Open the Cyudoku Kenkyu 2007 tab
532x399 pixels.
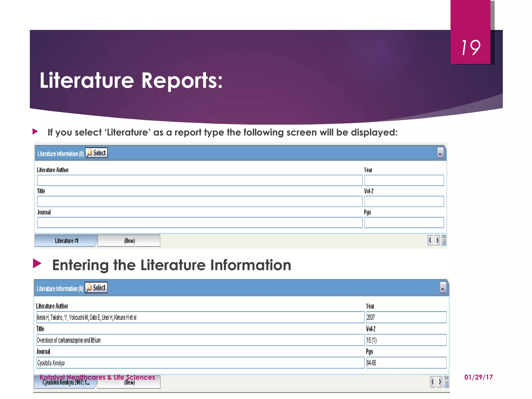(65, 382)
